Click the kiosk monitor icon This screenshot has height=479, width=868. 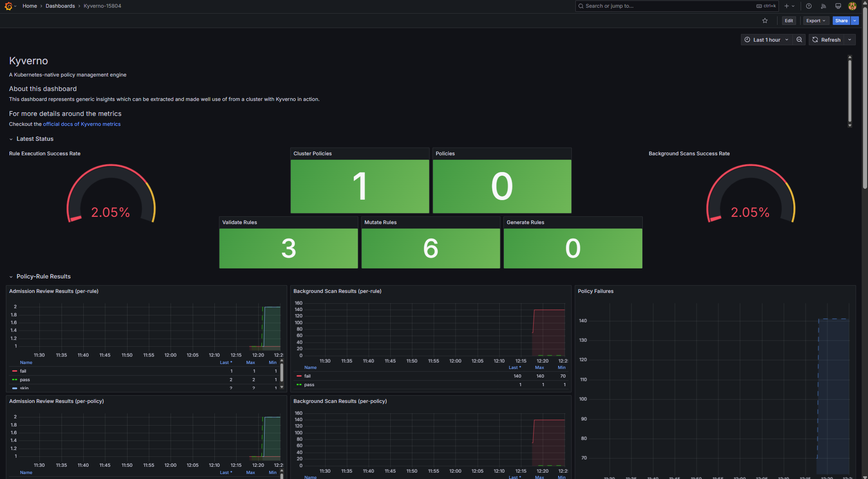(x=838, y=6)
